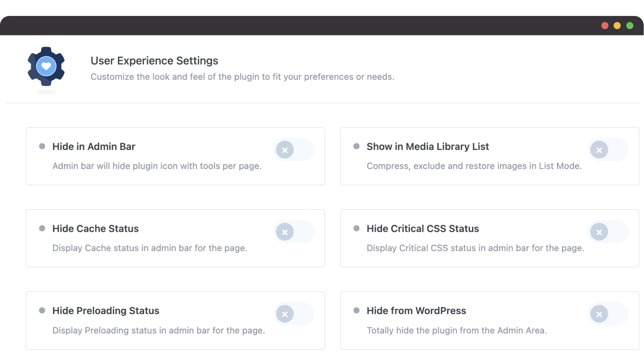Toggle the Hide in Admin Bar switch

point(294,150)
